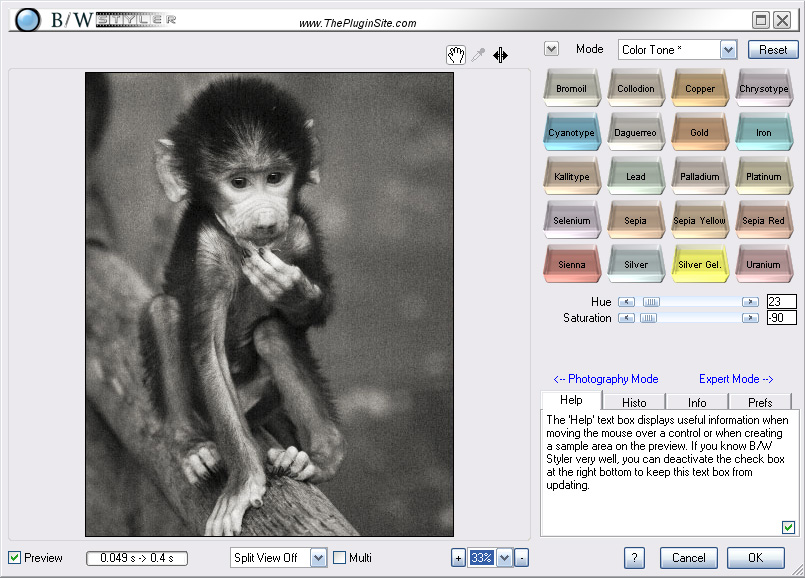Apply the Chrysotype tone preset
The width and height of the screenshot is (805, 578).
(764, 88)
